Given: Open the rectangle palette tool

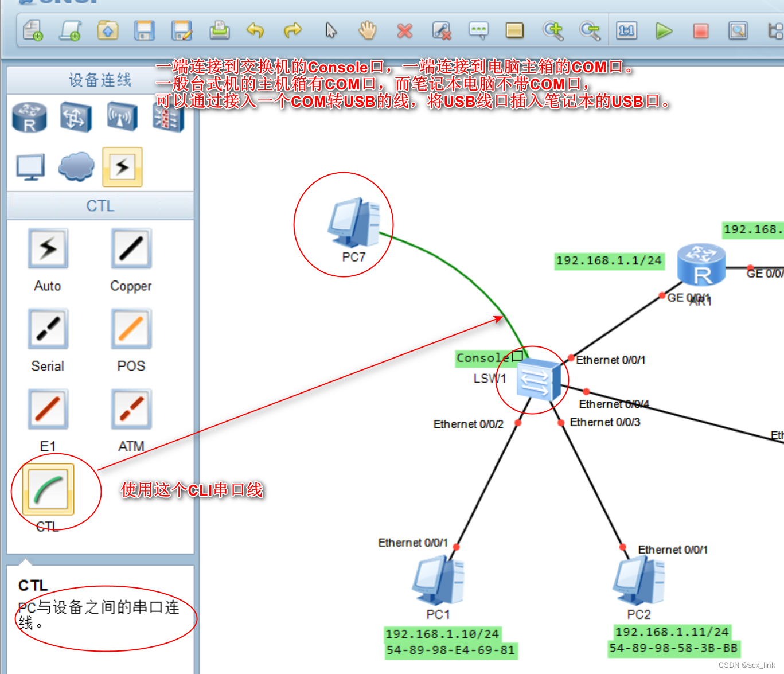Looking at the screenshot, I should (x=514, y=30).
